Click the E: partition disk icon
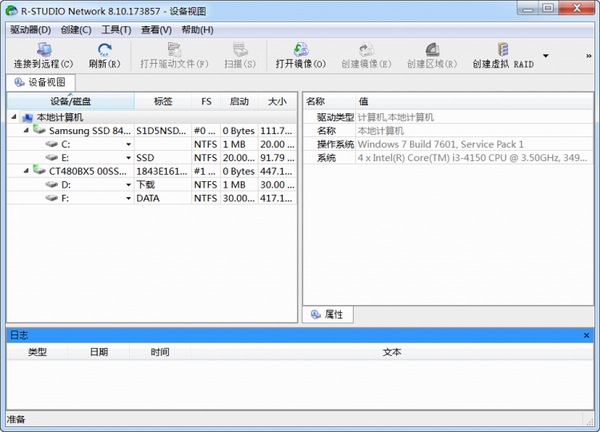Screen dimensions: 600x432 (x=52, y=158)
